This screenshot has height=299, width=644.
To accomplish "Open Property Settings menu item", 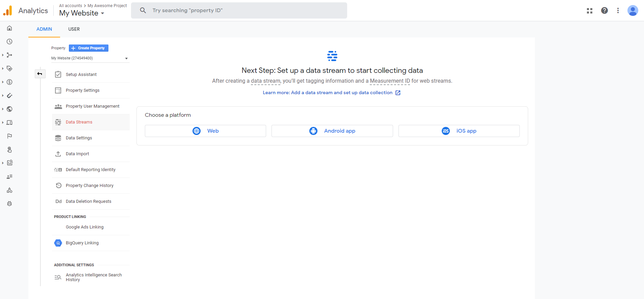I will click(x=91, y=90).
